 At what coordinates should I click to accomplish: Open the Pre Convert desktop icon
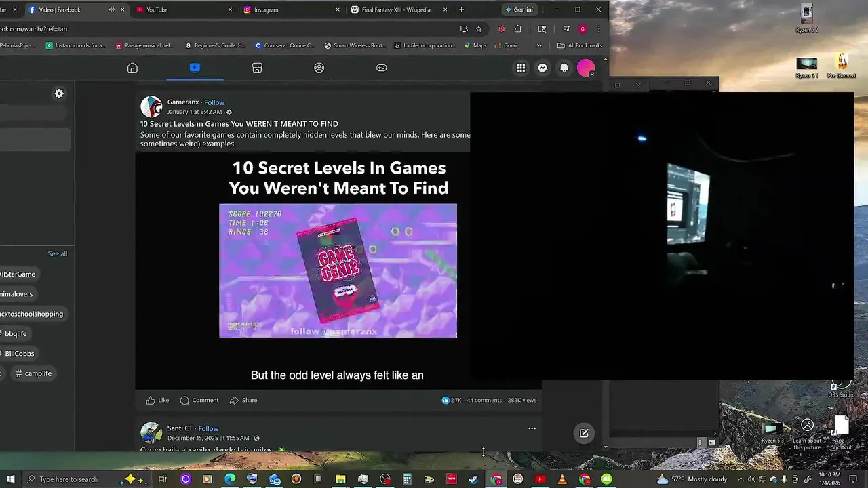pos(842,66)
